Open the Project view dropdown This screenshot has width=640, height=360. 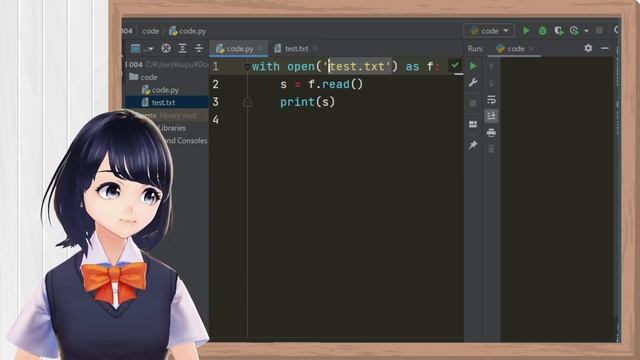(142, 49)
